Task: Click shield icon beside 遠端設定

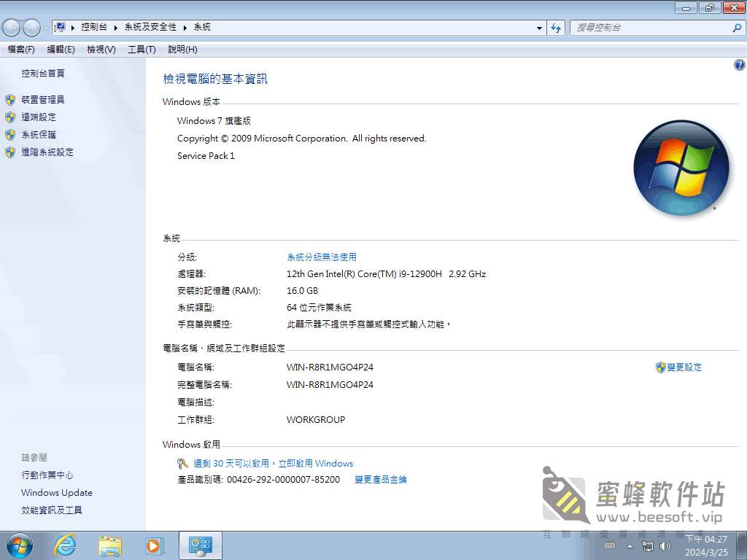Action: point(10,117)
